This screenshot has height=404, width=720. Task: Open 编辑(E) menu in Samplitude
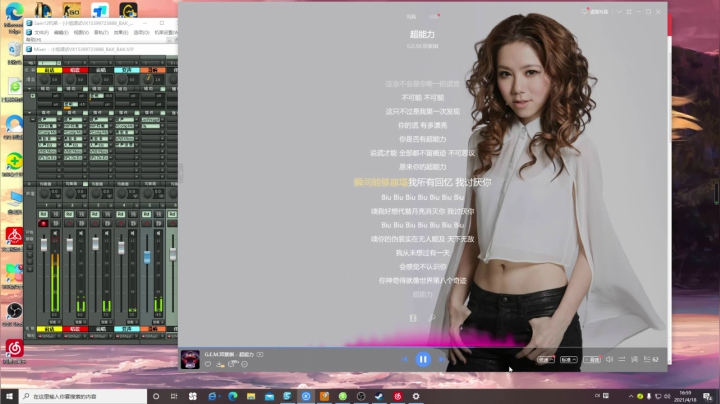tap(61, 33)
